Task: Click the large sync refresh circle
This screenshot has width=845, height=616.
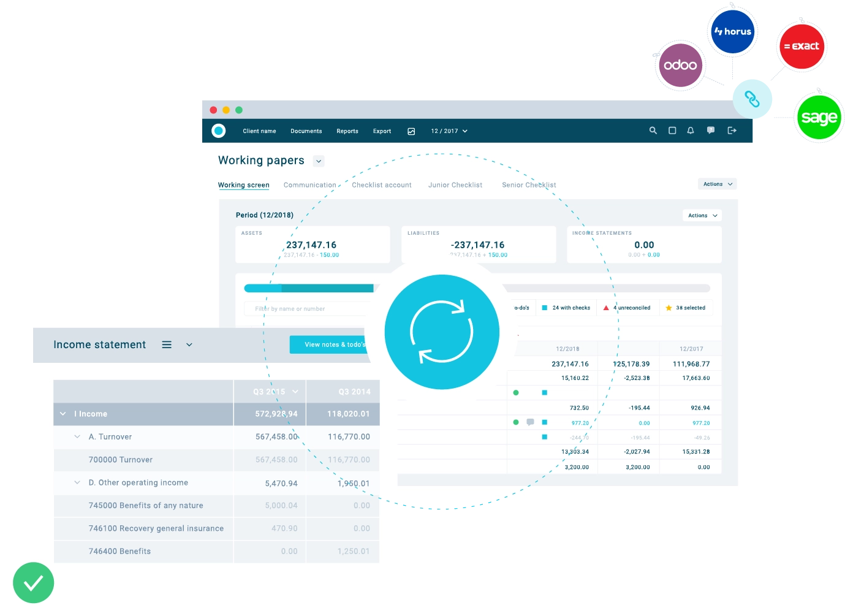Action: click(x=442, y=332)
